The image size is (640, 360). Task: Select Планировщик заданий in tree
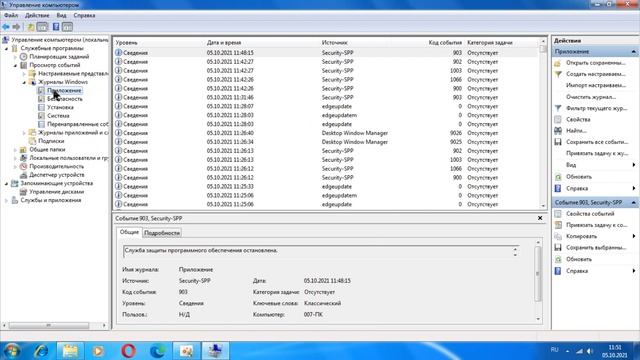(x=59, y=57)
